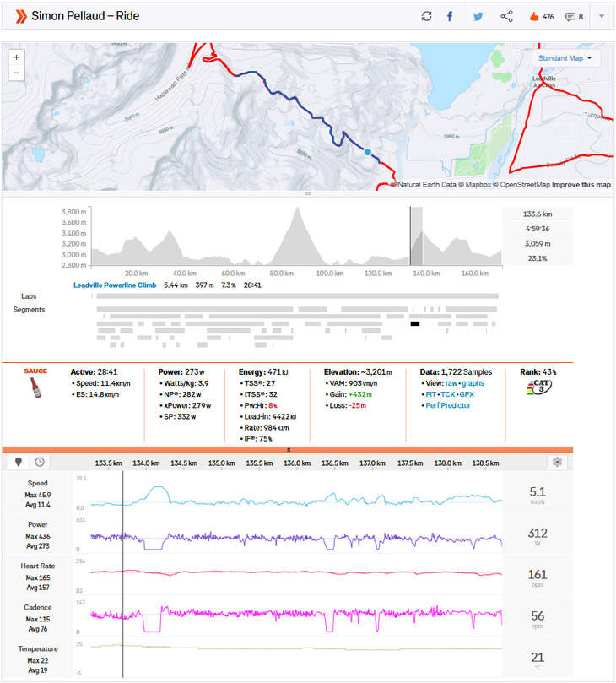Screen dimensions: 616x683
Task: Open the Standard Map style dropdown
Action: coord(565,59)
